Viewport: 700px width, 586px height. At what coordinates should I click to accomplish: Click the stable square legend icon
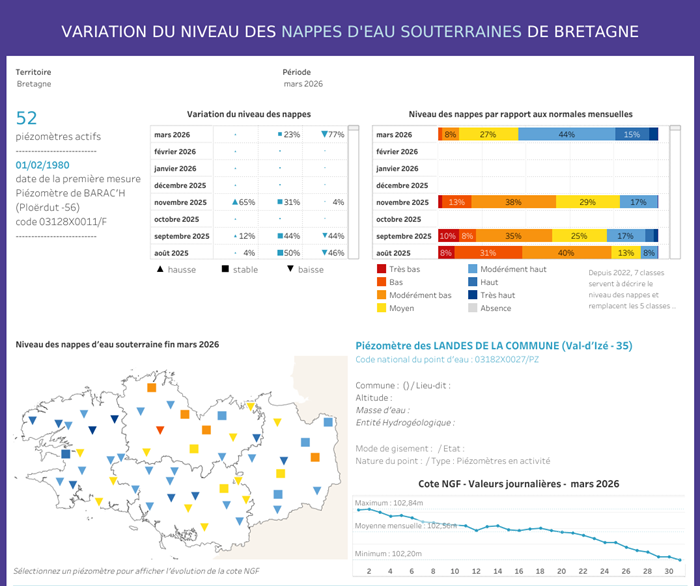coord(225,269)
